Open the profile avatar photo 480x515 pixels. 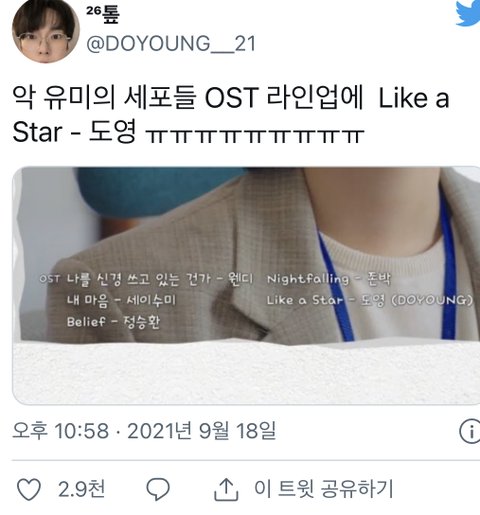46,31
